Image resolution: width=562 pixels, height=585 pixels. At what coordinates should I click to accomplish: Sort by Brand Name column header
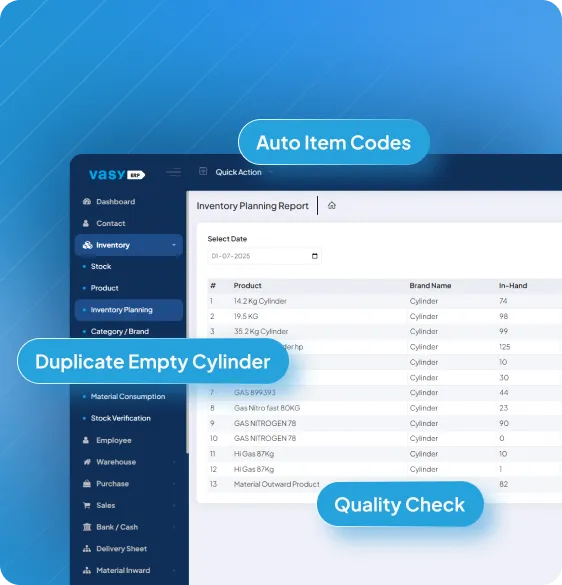(x=430, y=285)
